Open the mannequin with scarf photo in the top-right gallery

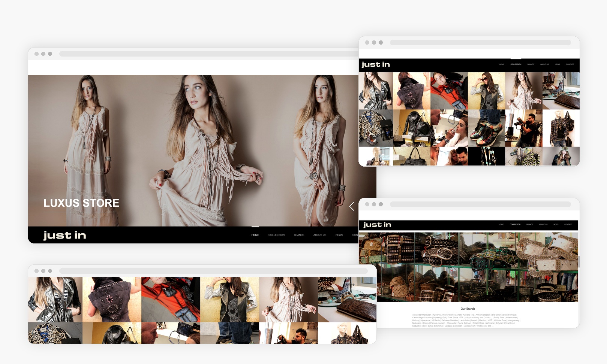tap(561, 128)
